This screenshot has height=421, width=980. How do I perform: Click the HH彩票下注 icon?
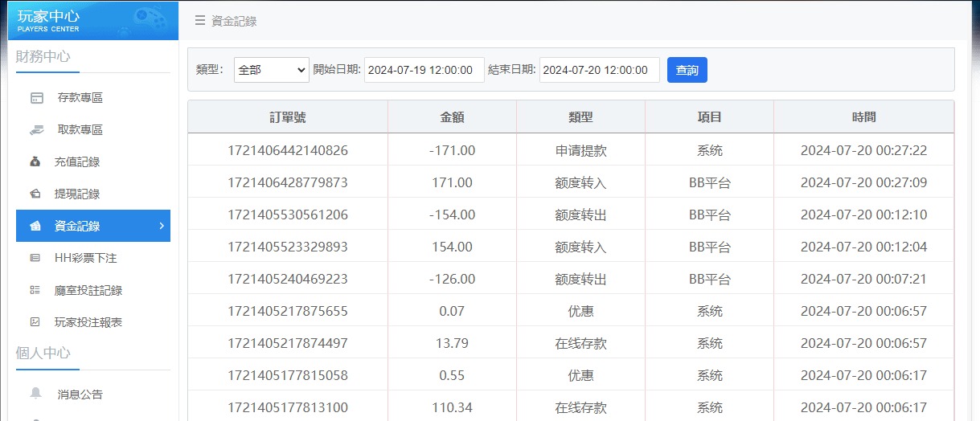pos(35,259)
